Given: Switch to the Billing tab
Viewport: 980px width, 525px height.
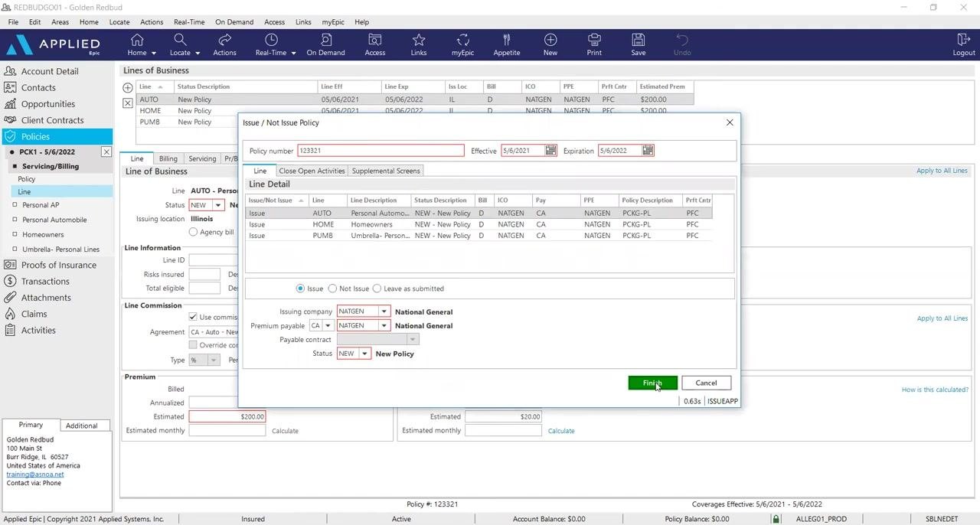Looking at the screenshot, I should 168,158.
